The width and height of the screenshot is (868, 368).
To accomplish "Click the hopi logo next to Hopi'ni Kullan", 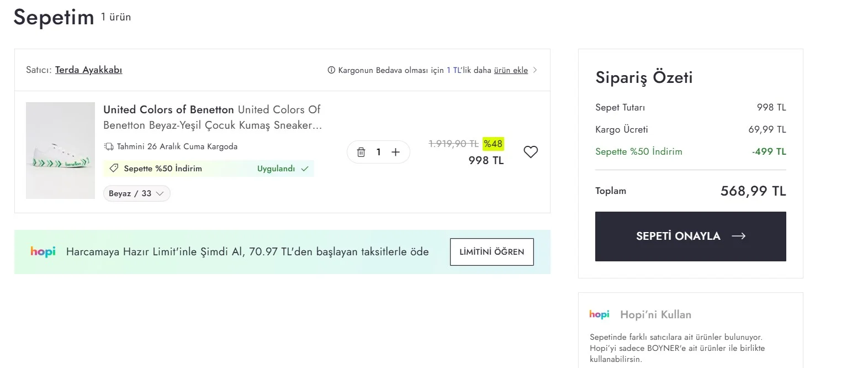I will [600, 314].
